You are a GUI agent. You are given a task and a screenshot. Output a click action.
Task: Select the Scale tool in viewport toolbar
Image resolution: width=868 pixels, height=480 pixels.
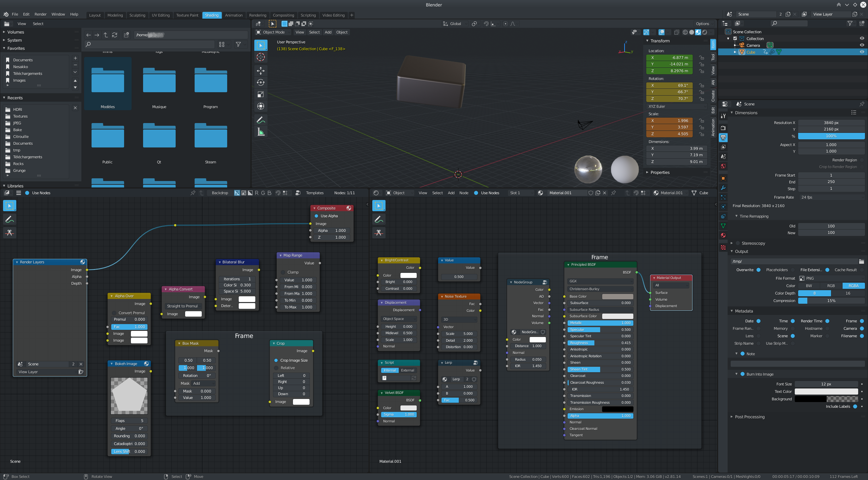260,94
